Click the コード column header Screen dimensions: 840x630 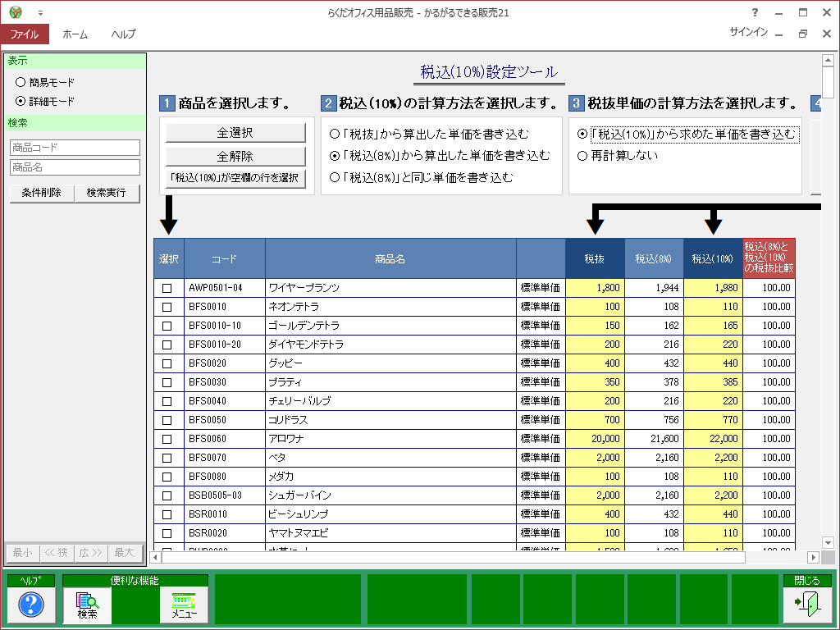225,258
